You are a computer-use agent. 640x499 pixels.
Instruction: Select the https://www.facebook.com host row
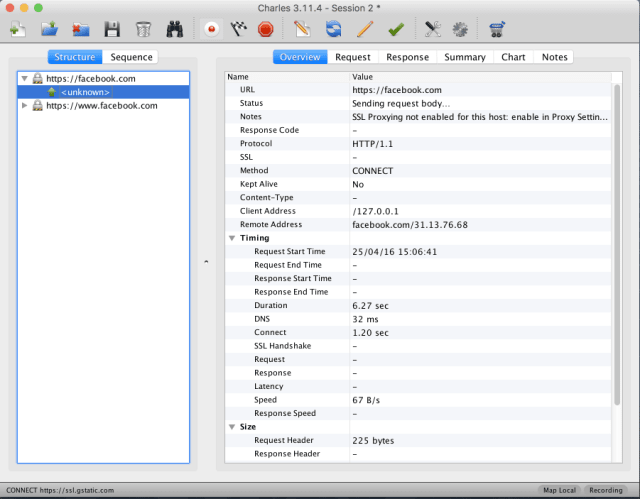coord(103,105)
